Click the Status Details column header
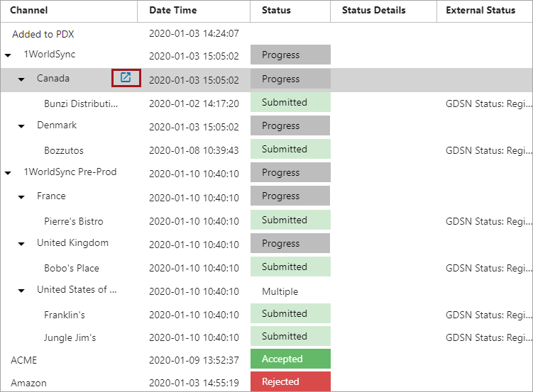The width and height of the screenshot is (533, 392). [373, 11]
